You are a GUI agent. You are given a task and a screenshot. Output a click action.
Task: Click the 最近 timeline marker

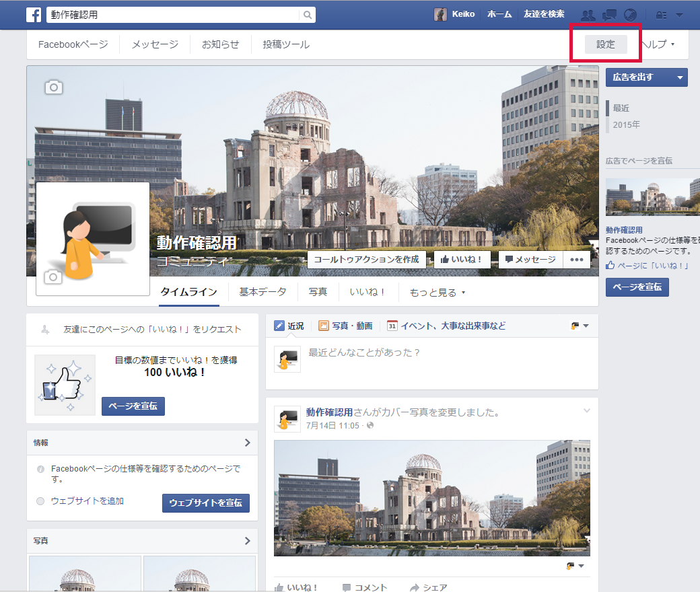tap(621, 108)
